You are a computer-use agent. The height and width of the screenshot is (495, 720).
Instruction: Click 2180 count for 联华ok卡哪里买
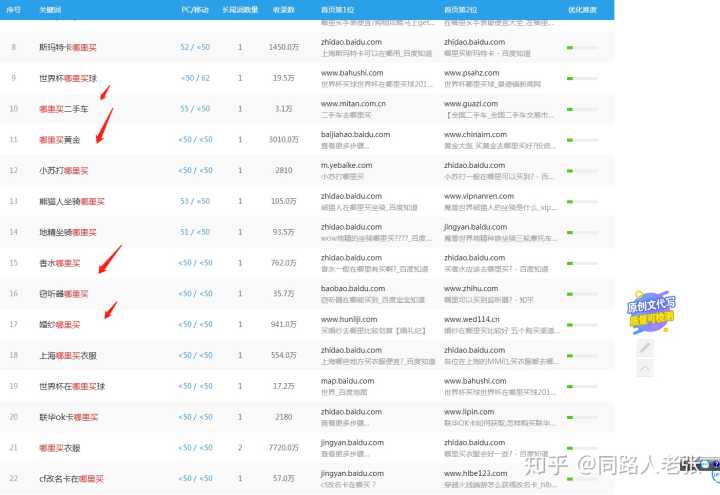click(284, 417)
